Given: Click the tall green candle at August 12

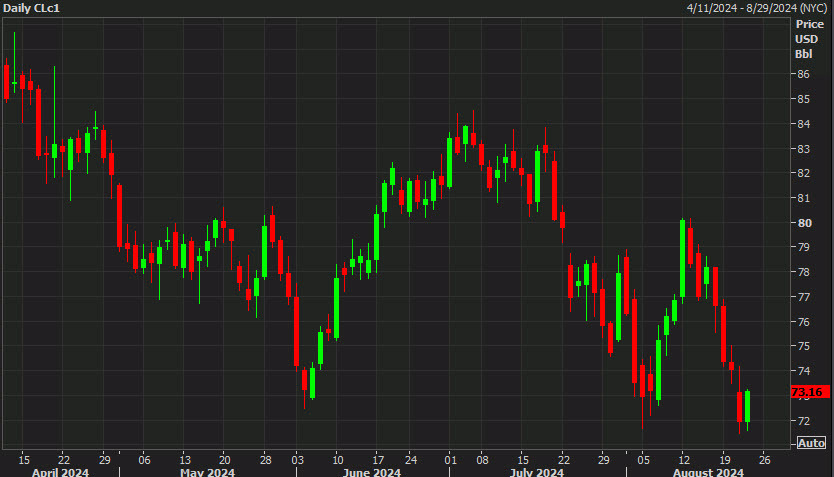Looking at the screenshot, I should 682,258.
